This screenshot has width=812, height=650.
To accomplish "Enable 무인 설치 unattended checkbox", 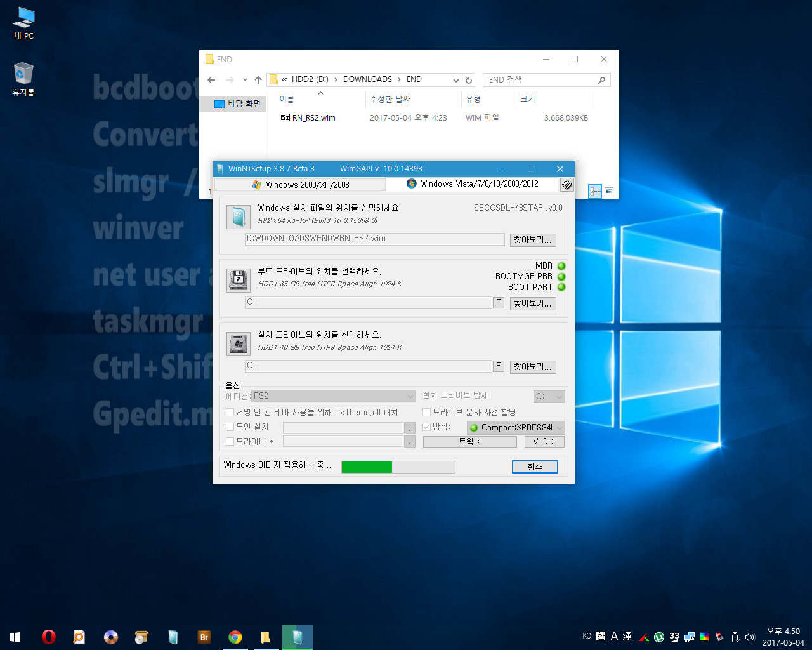I will [230, 427].
